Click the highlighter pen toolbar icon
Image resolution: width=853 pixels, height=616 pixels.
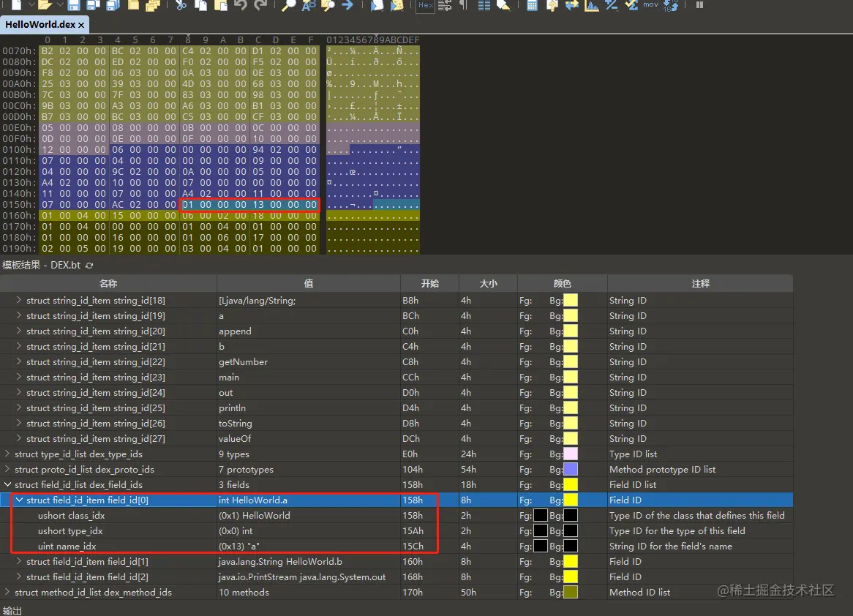pyautogui.click(x=504, y=5)
